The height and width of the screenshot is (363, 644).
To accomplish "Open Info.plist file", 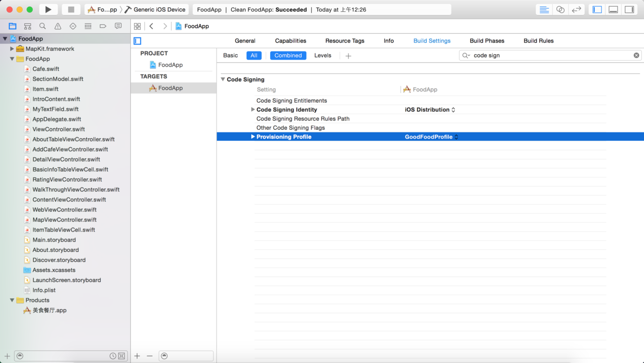I will tap(44, 290).
